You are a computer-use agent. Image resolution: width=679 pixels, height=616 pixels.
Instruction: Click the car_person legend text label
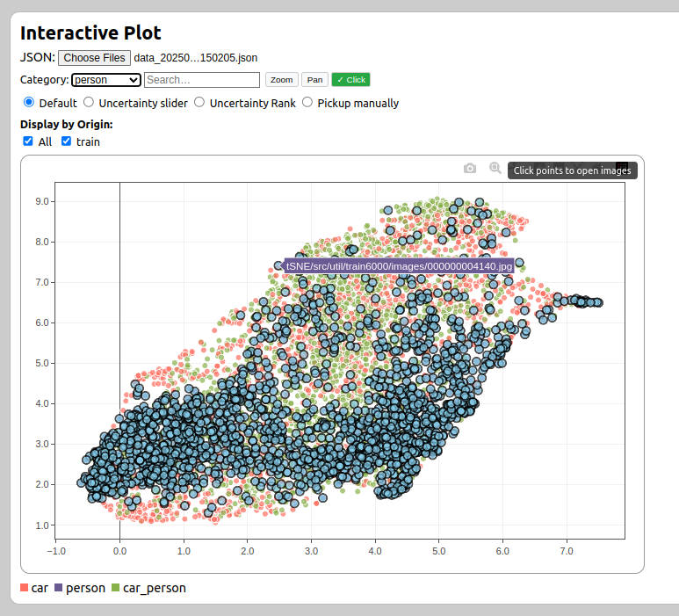pos(154,588)
